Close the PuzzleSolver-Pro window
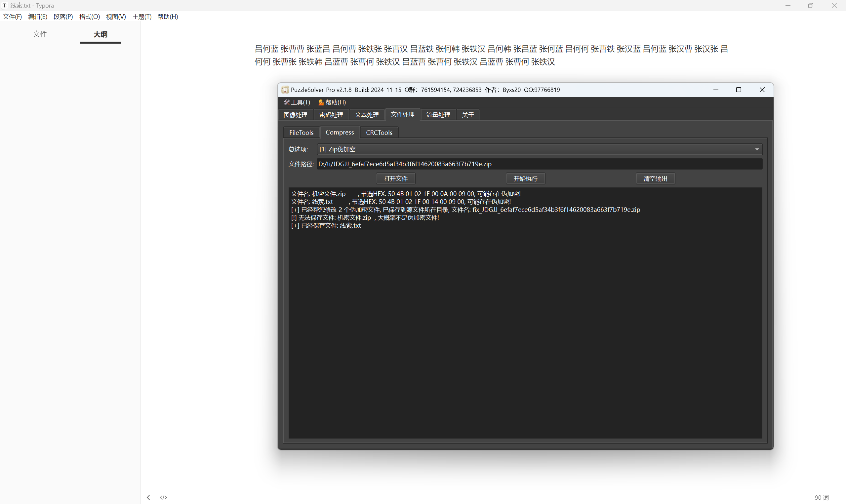This screenshot has width=846, height=504. tap(762, 90)
